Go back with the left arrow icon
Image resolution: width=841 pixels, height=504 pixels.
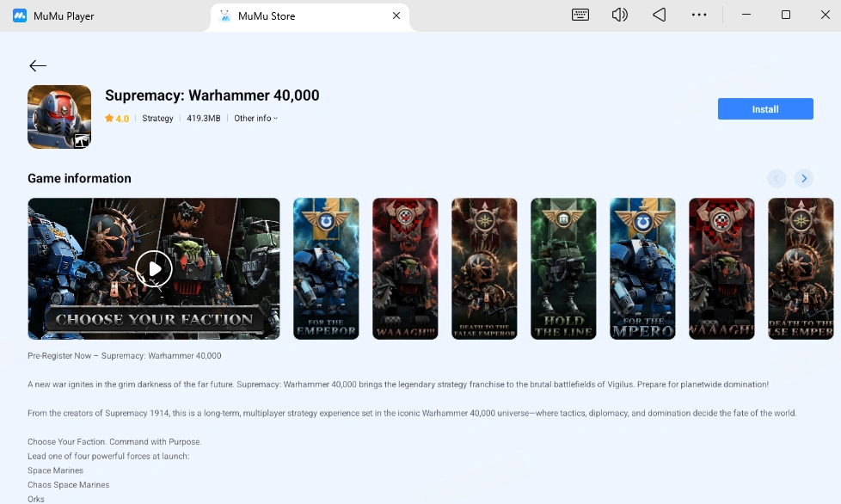[38, 65]
